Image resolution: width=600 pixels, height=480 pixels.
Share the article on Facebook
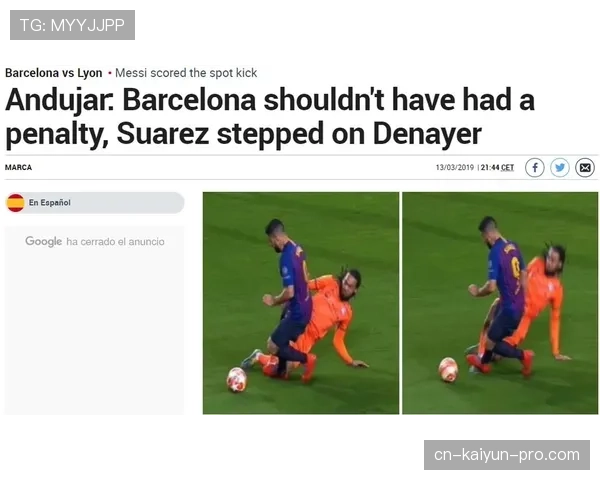(x=535, y=168)
